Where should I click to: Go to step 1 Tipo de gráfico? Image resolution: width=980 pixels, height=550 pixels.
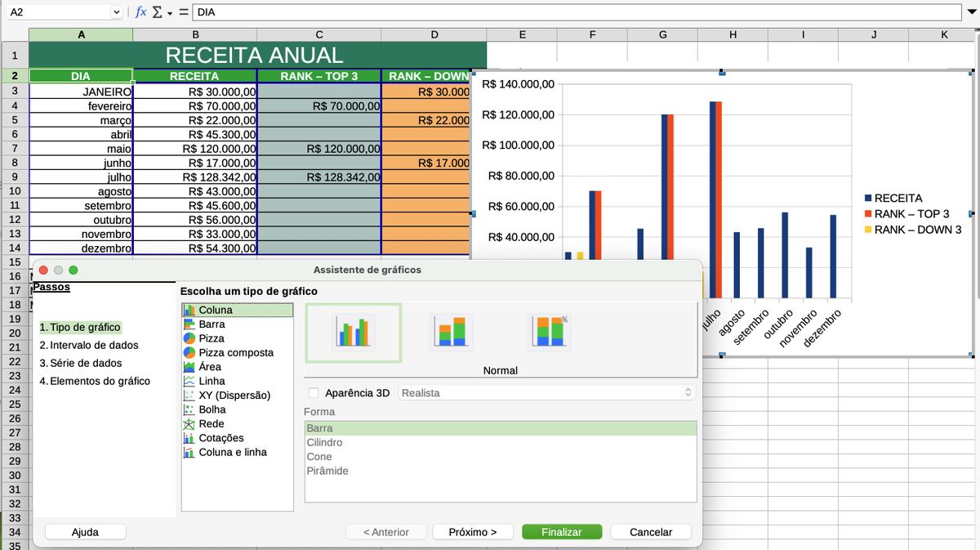[80, 327]
